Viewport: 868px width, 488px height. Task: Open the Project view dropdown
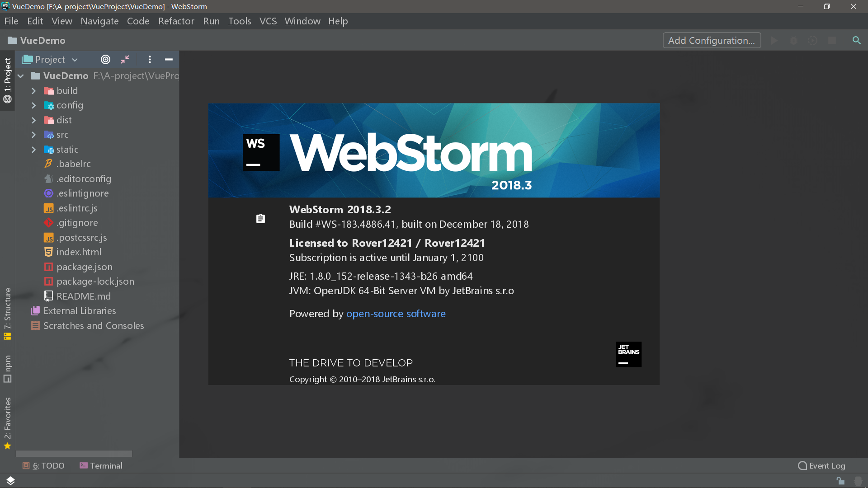tap(51, 60)
